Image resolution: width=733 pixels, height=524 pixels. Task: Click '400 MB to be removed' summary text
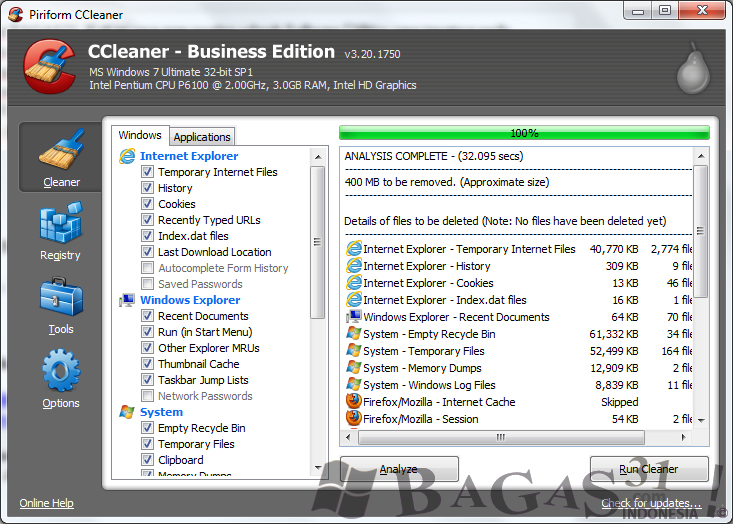click(447, 182)
